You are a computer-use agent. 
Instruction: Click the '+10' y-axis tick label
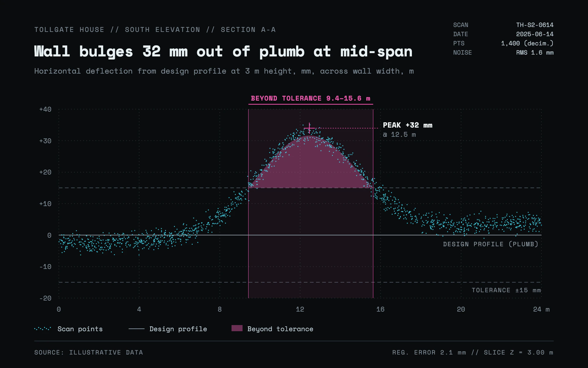45,204
